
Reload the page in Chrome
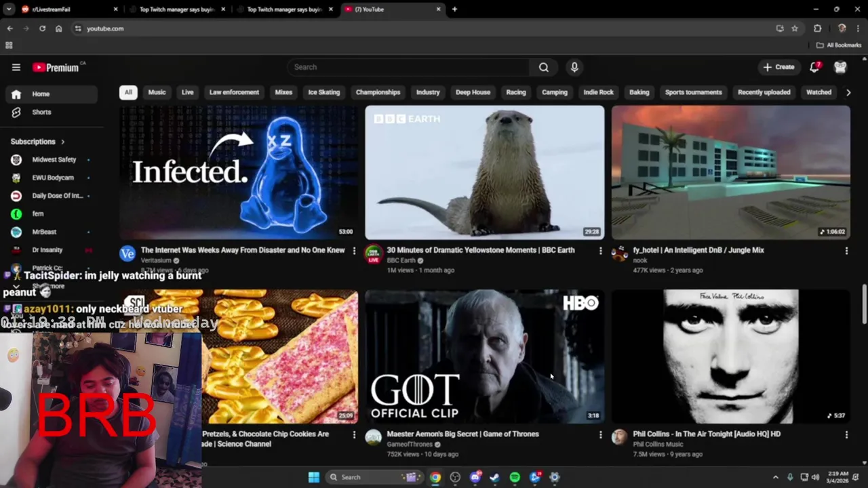click(42, 28)
